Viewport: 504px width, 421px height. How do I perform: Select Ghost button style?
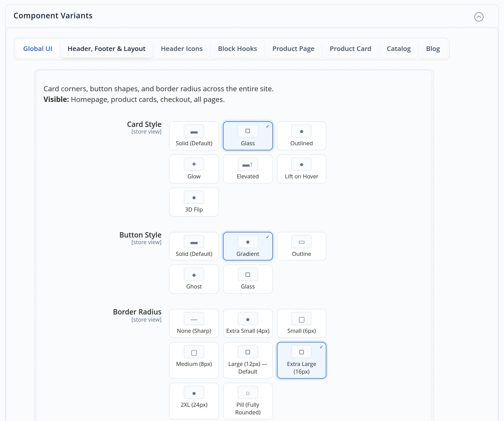pos(194,279)
